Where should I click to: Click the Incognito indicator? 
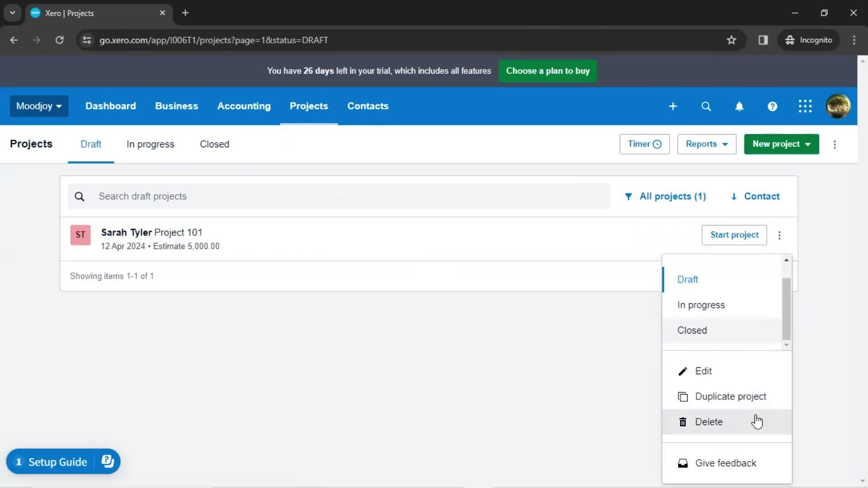pos(809,40)
